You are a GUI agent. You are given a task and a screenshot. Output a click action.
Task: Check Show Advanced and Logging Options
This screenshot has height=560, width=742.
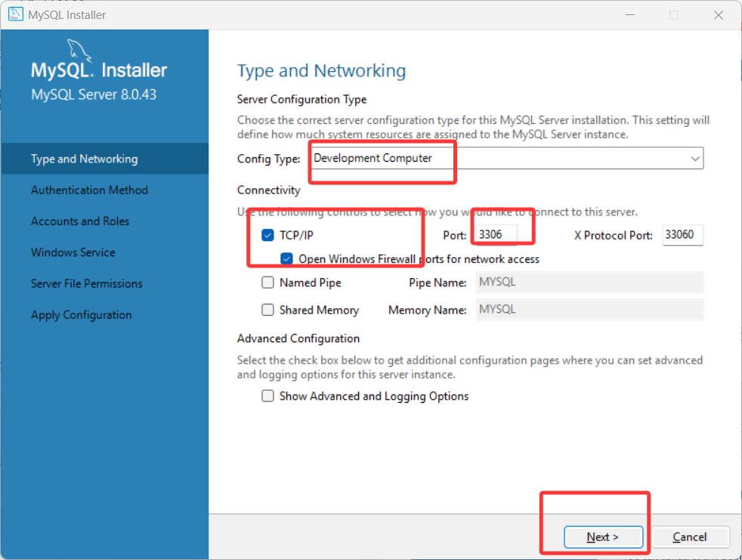coord(267,396)
